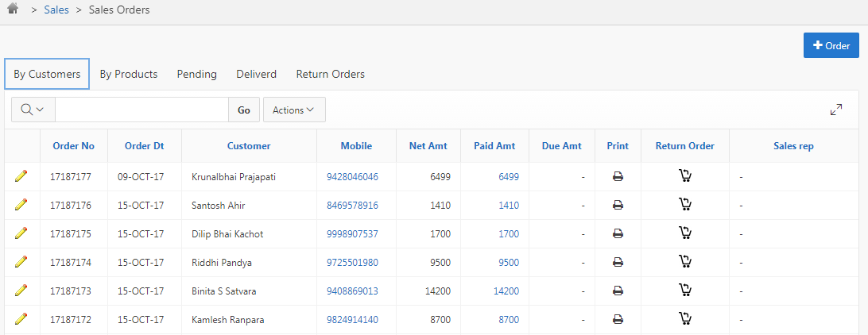Screen dimensions: 868x335
Task: Open return order cart for order 17187175
Action: coord(685,233)
